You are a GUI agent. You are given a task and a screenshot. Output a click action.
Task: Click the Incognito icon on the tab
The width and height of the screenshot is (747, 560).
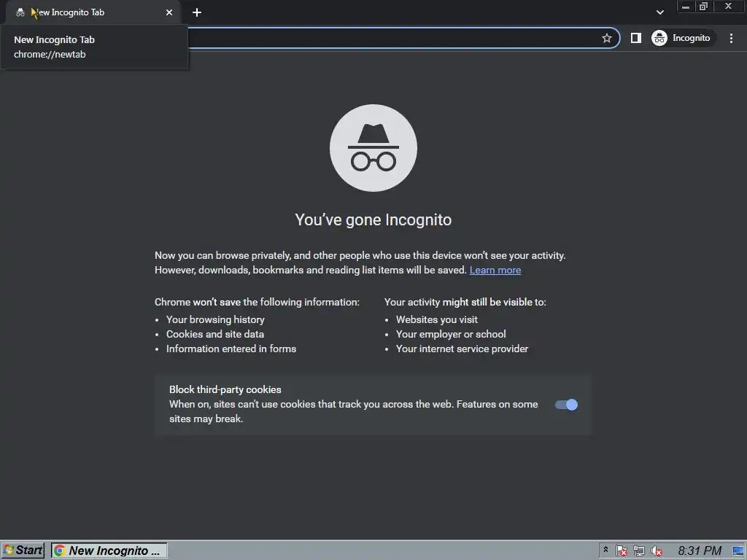pos(20,12)
